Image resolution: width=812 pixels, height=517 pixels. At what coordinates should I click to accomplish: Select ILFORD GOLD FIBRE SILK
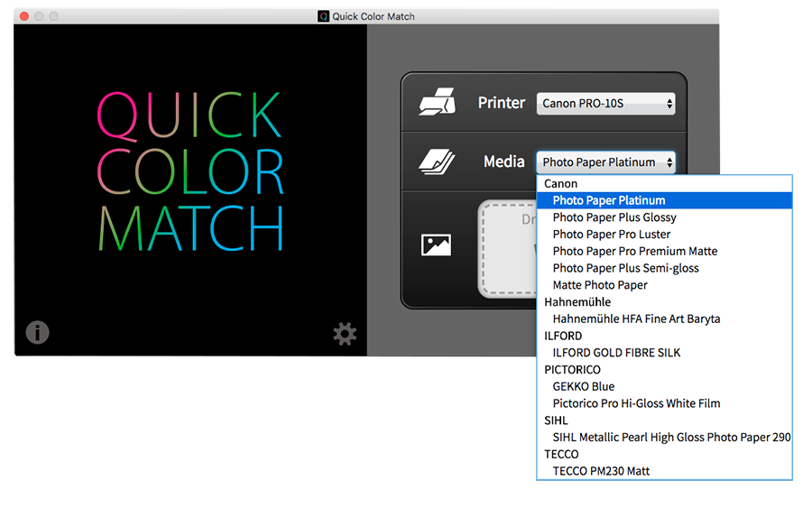click(x=664, y=353)
